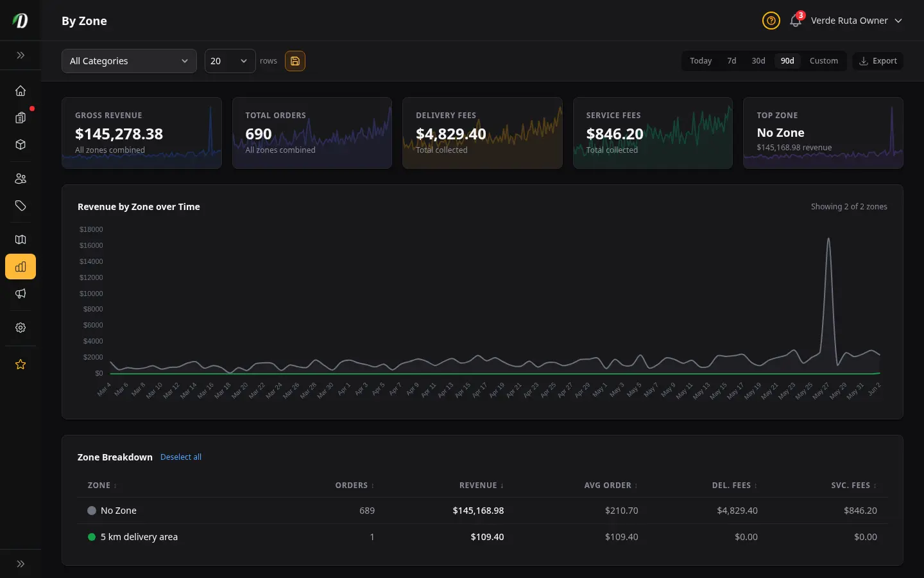The image size is (924, 578).
Task: Open the settings gear icon in sidebar
Action: [x=21, y=328]
